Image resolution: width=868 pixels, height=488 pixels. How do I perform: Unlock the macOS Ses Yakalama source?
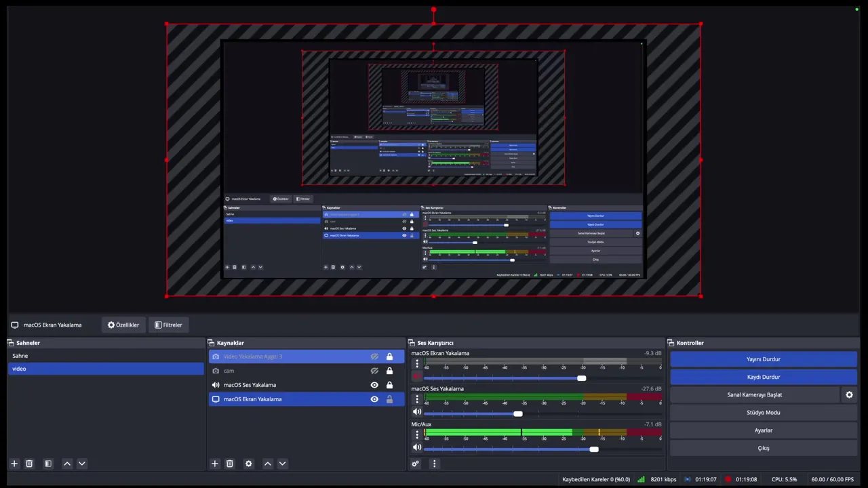tap(389, 385)
